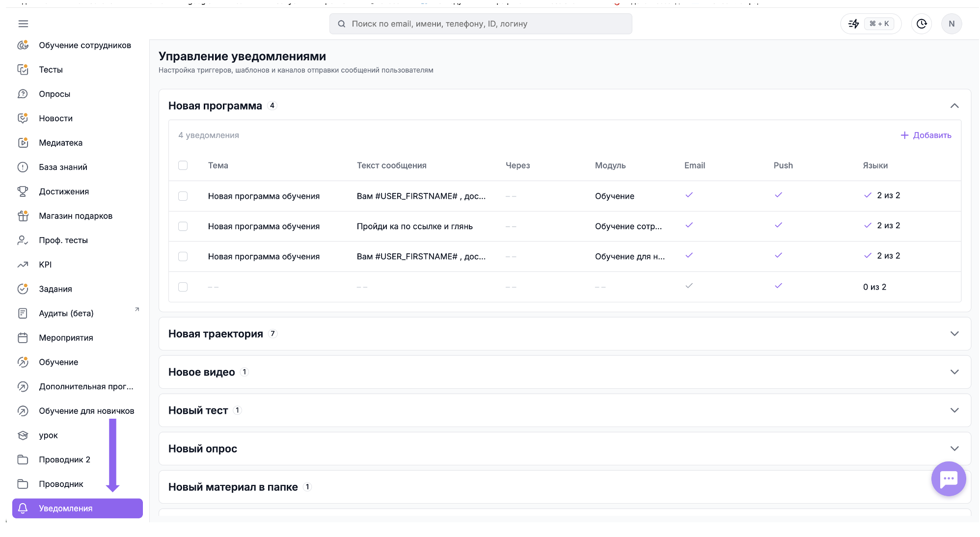Focus the search field by email, имени
Viewport: 980px width, 537px height.
point(481,24)
